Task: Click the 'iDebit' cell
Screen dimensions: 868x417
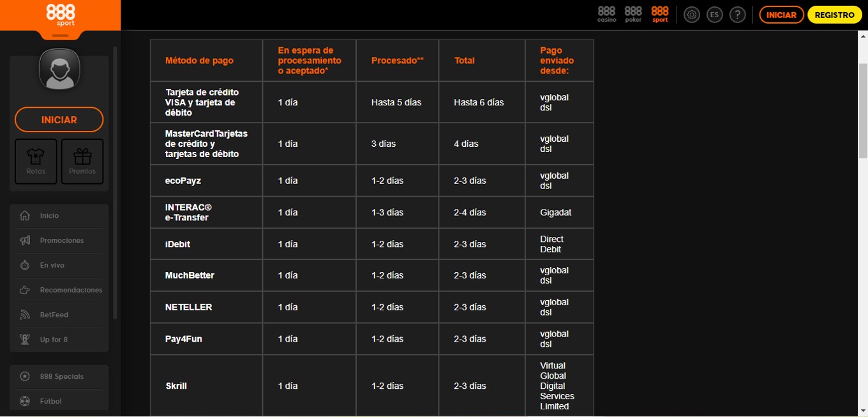Action: pyautogui.click(x=206, y=244)
